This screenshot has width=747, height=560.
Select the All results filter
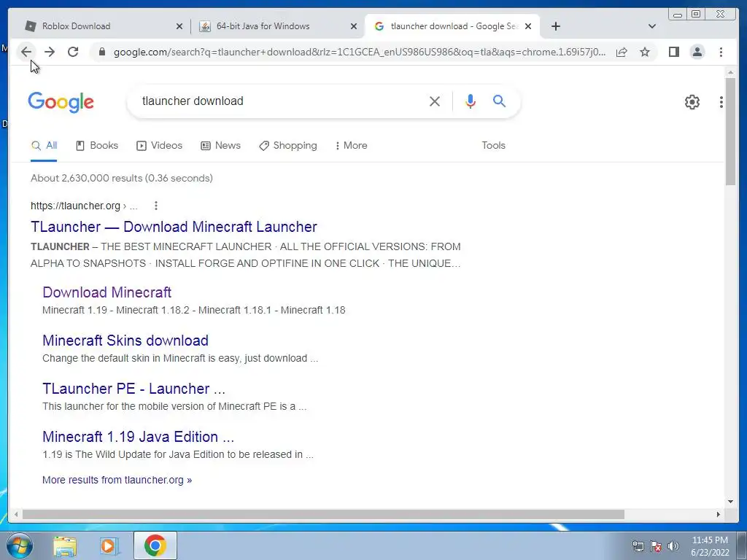click(44, 146)
